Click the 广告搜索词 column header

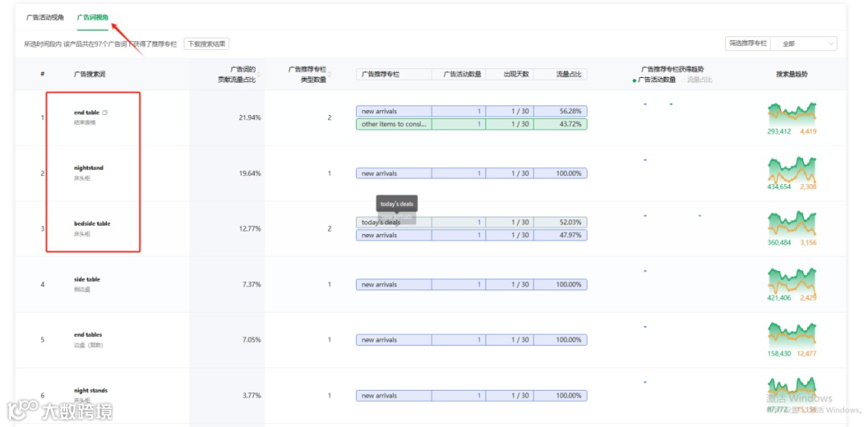89,74
